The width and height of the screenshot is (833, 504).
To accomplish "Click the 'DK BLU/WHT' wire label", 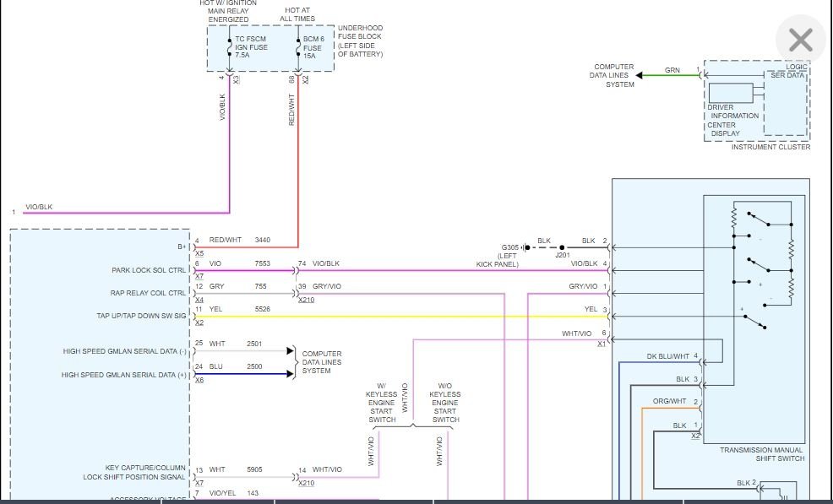I will coord(667,356).
